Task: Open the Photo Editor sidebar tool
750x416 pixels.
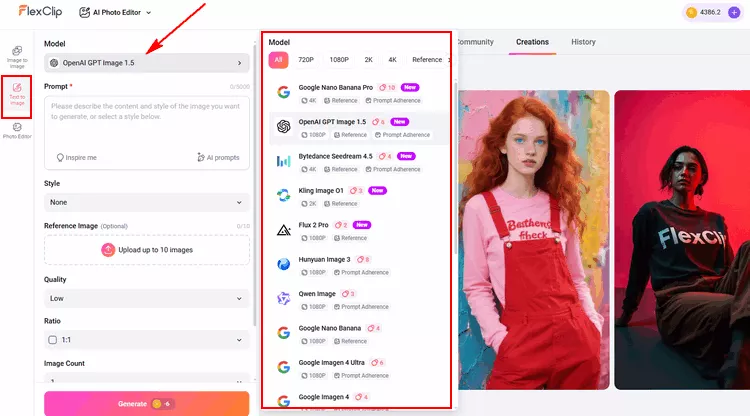Action: 17,132
